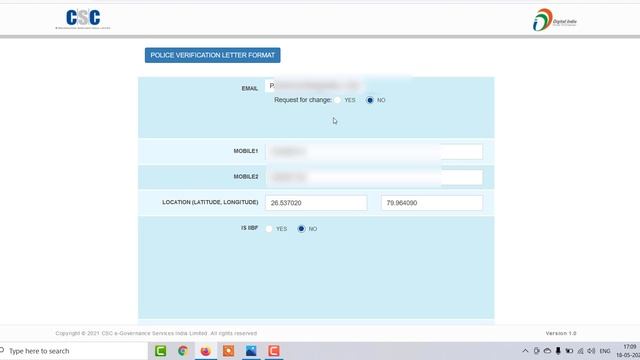
Task: Click the microphone tray icon
Action: coord(558,351)
